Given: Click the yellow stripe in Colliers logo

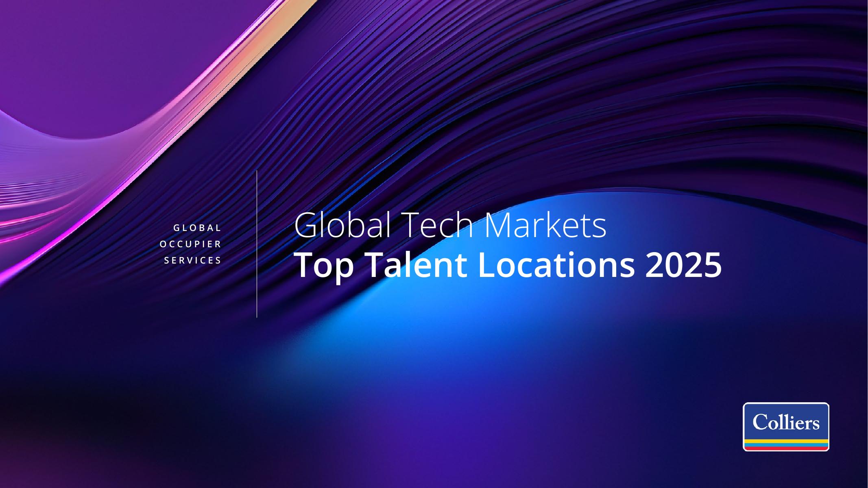Looking at the screenshot, I should (786, 442).
